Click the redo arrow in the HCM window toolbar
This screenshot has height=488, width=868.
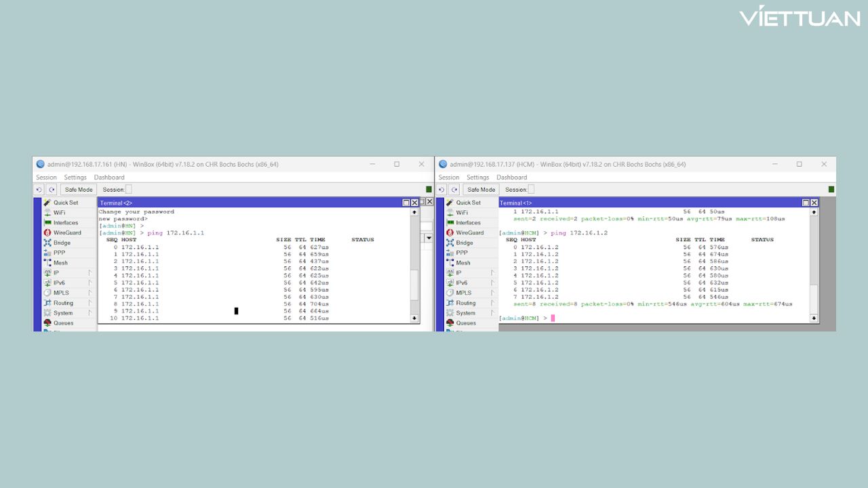tap(454, 190)
